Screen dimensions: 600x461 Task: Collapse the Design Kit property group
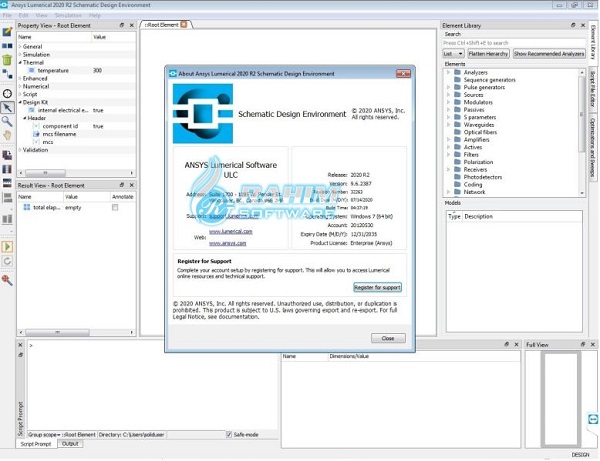[x=20, y=102]
